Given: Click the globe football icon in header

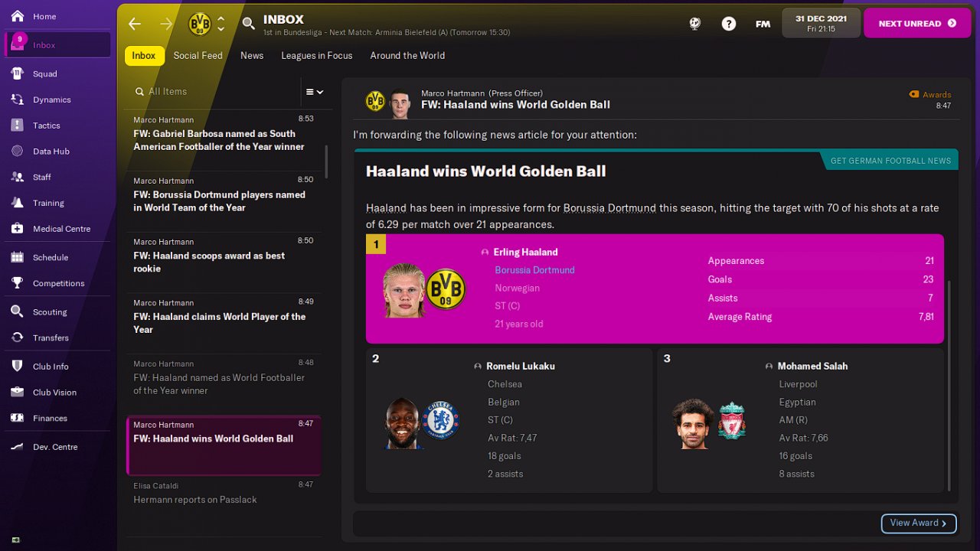Looking at the screenshot, I should [x=694, y=24].
